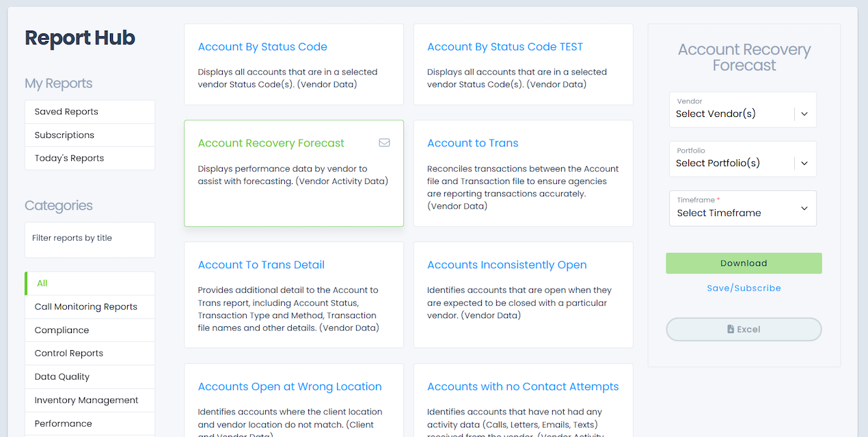Open Accounts with no Contact Attempts report
Viewport: 868px width, 437px height.
[x=523, y=386]
